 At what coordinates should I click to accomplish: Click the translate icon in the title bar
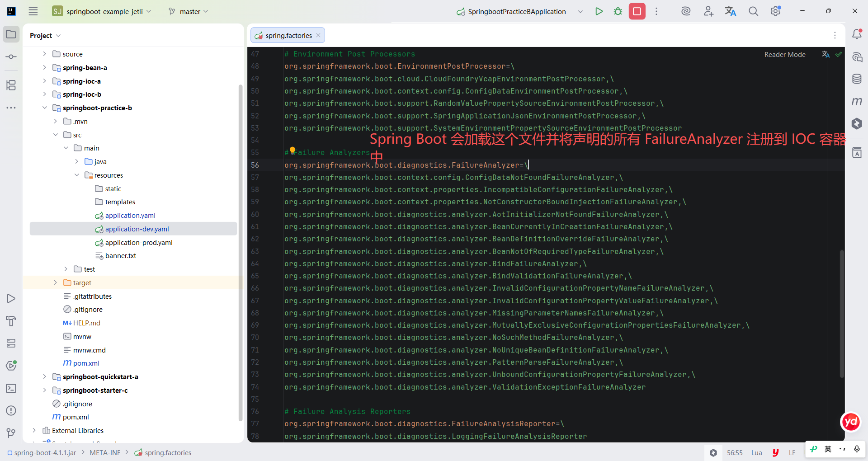tap(731, 11)
